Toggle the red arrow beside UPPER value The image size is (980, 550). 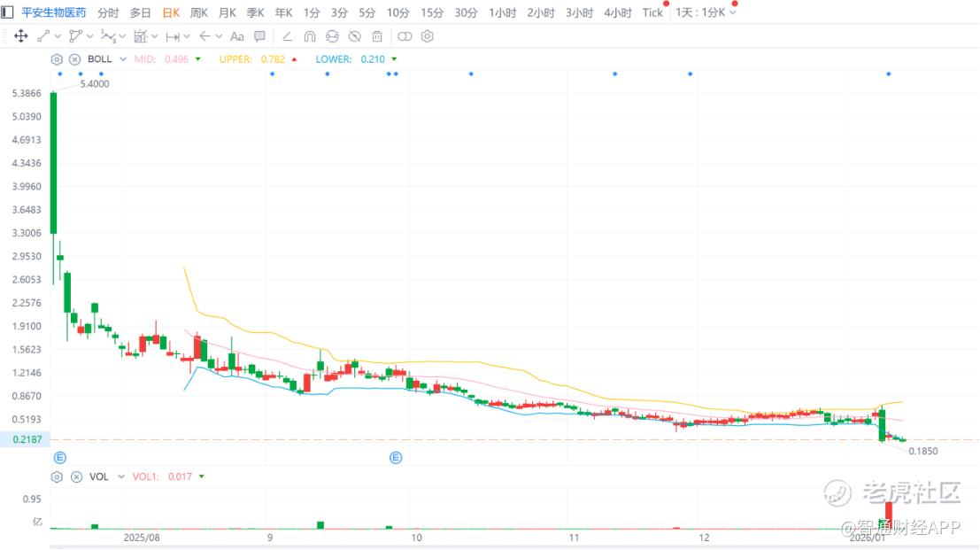click(295, 59)
